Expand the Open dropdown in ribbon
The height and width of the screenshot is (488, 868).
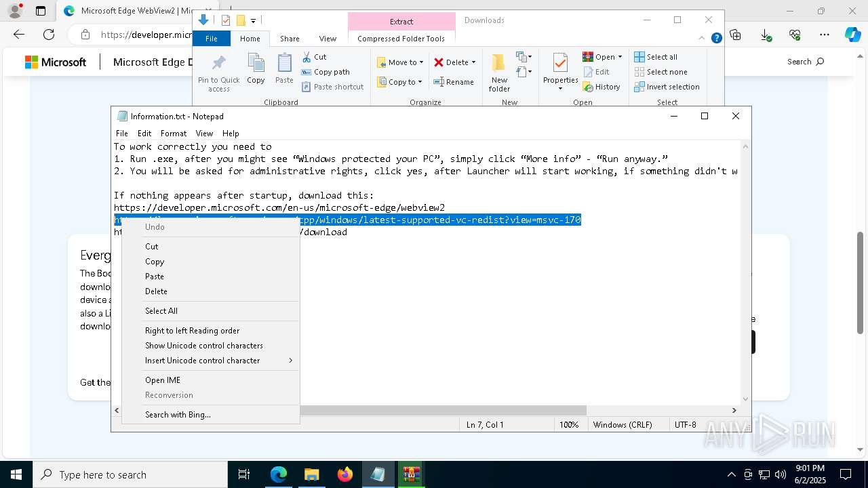coord(620,57)
